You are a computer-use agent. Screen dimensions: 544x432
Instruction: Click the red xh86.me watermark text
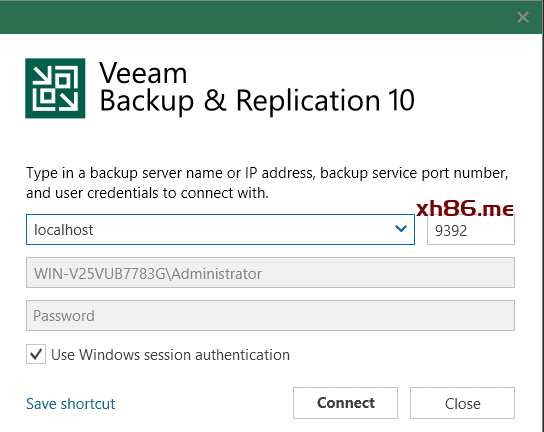[x=465, y=208]
